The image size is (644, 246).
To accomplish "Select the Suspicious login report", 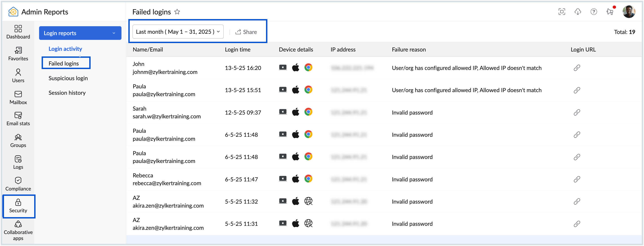I will [68, 78].
